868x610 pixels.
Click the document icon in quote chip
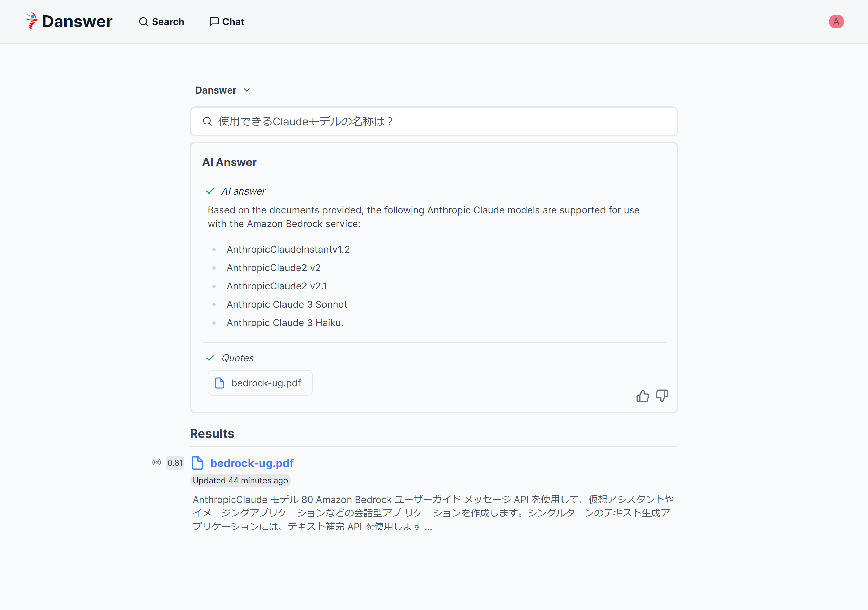220,383
